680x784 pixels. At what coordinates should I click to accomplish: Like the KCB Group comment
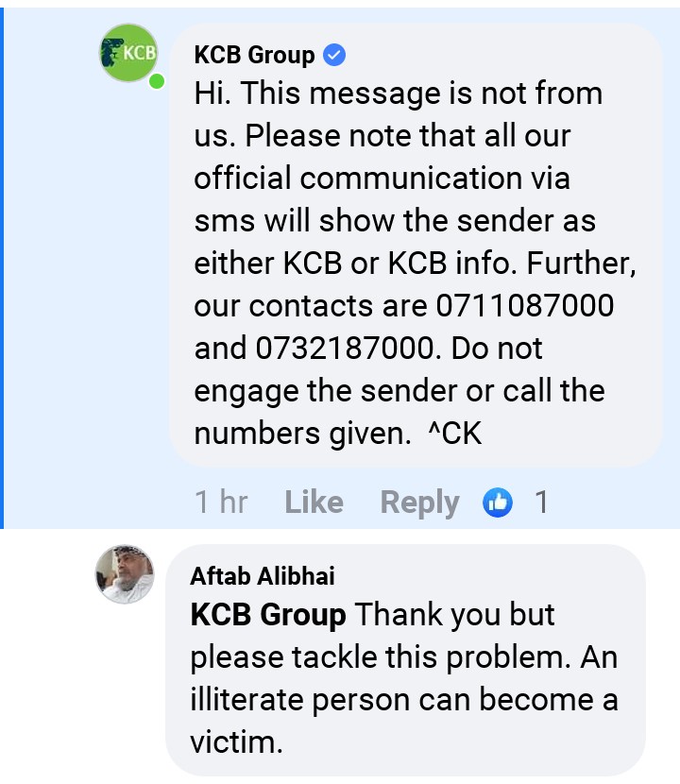point(314,502)
